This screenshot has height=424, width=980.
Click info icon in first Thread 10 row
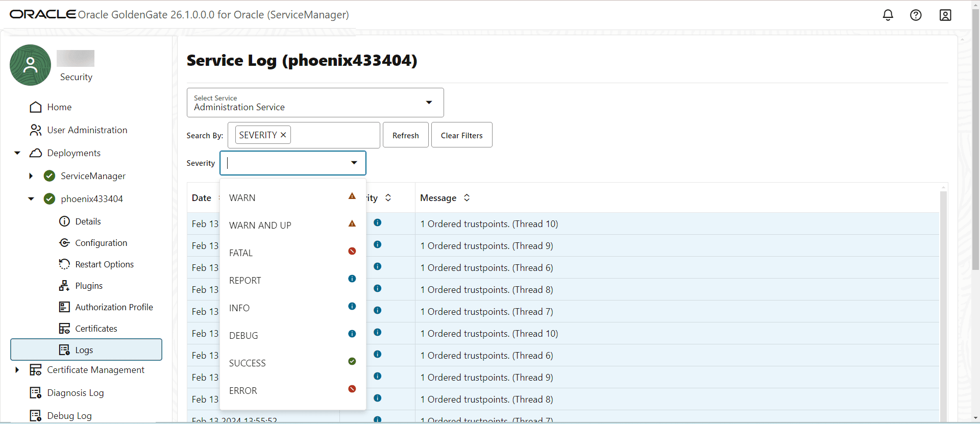pos(378,222)
